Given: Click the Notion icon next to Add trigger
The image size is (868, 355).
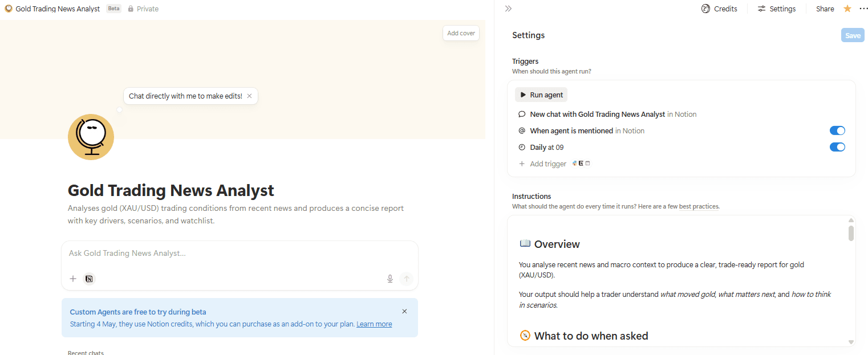Looking at the screenshot, I should pyautogui.click(x=581, y=163).
